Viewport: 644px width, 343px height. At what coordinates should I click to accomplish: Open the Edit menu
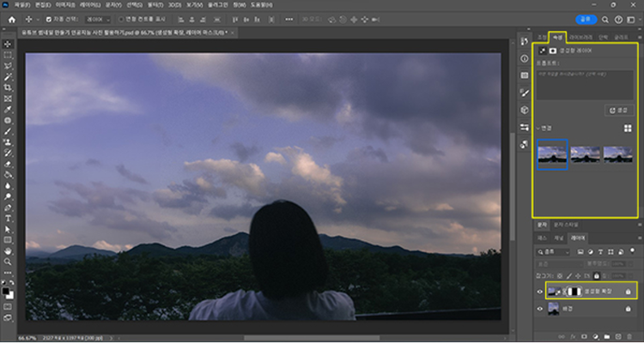[x=43, y=5]
